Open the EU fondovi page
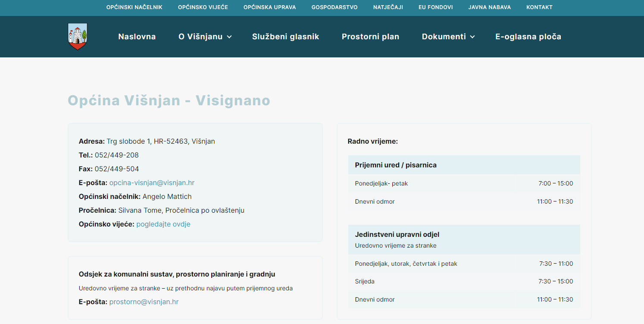Screen dimensions: 644x324 tap(435, 7)
